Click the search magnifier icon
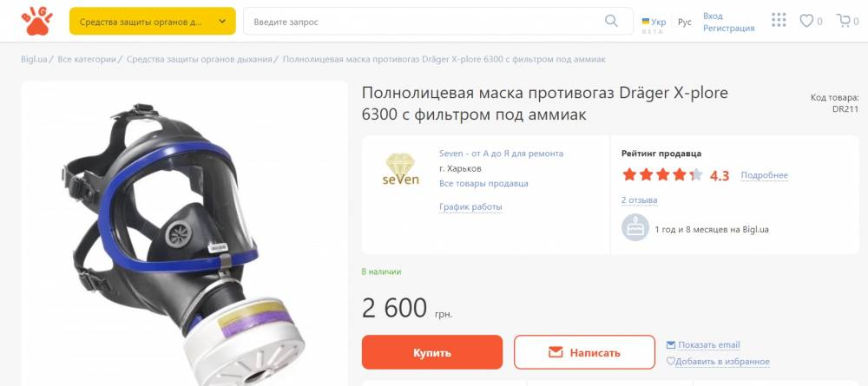 coord(611,21)
